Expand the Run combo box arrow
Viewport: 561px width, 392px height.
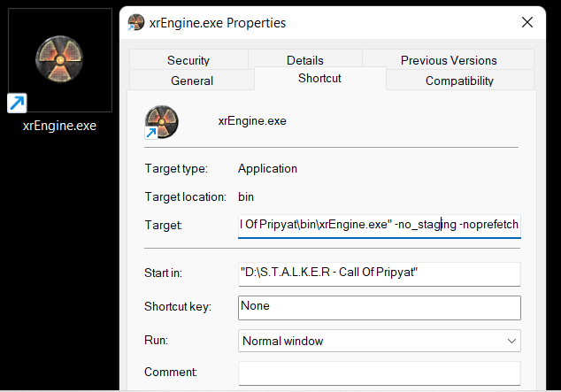tap(511, 341)
